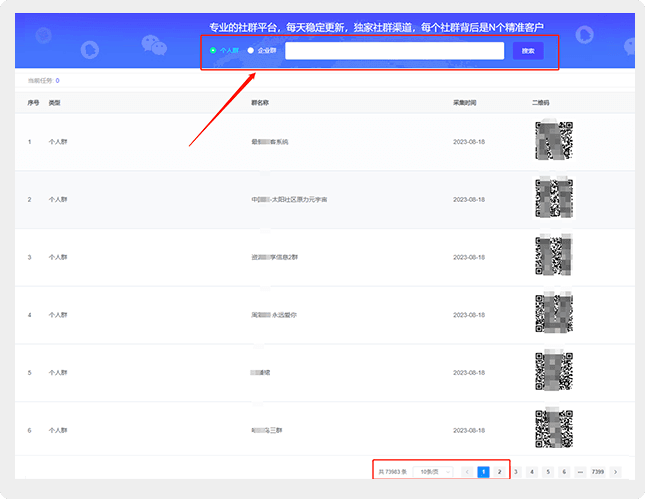Open the 10条/页 page size dropdown

pos(432,471)
